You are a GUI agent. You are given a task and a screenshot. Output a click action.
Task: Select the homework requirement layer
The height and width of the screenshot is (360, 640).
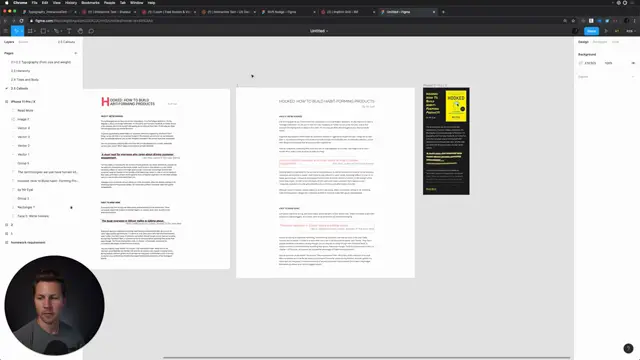[x=28, y=242]
